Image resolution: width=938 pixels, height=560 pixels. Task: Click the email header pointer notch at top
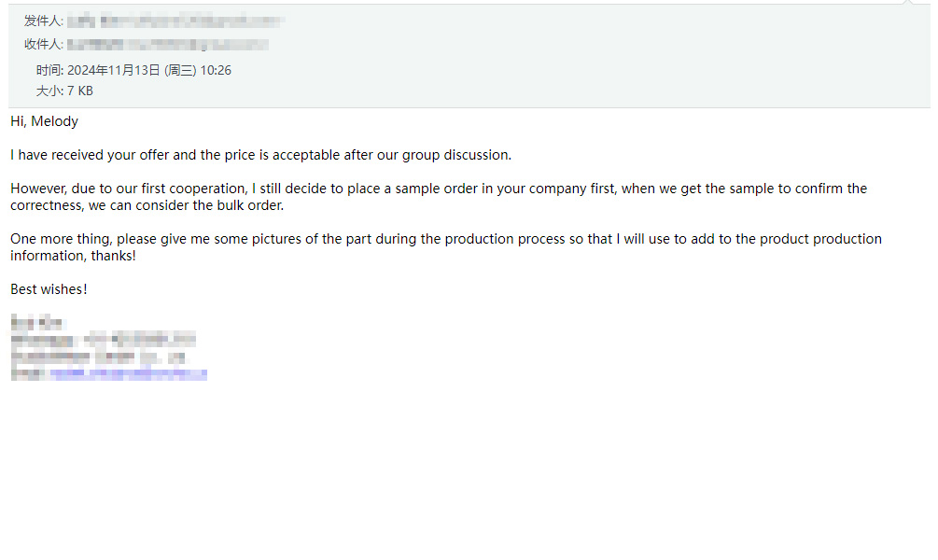point(909,3)
